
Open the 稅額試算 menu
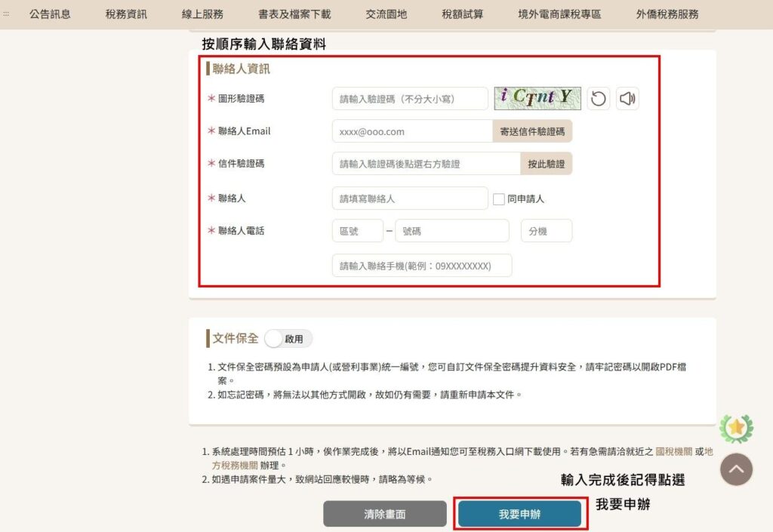463,14
